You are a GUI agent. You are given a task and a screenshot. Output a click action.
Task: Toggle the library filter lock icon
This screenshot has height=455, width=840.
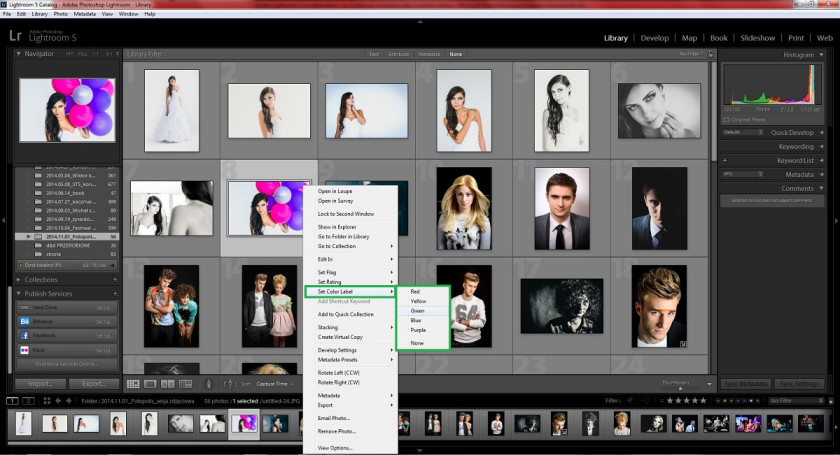click(711, 54)
